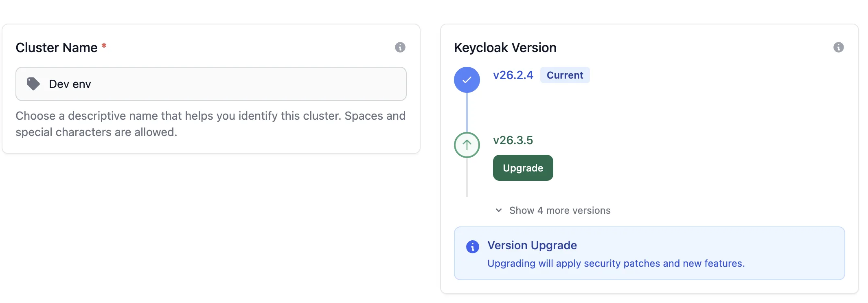Select the v26.3.5 version label
This screenshot has width=868, height=303.
513,140
